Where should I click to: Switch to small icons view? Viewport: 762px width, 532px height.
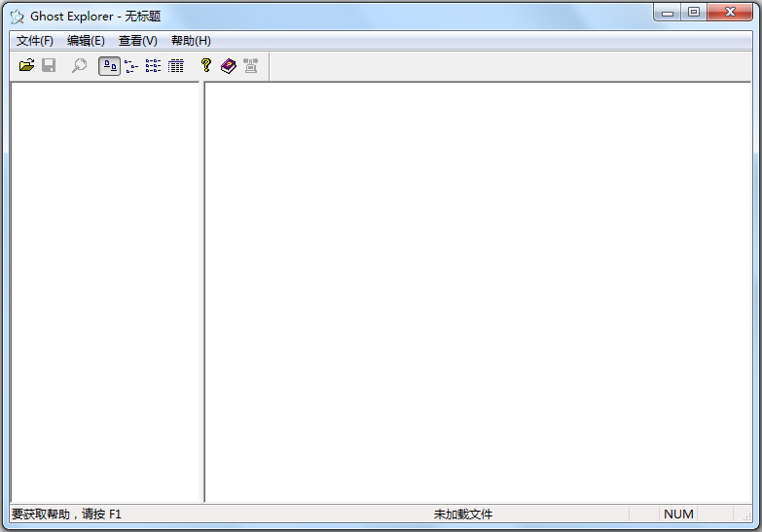131,66
